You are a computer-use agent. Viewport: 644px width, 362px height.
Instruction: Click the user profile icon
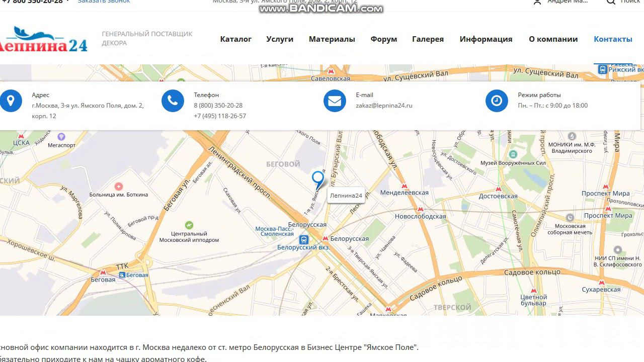point(537,2)
